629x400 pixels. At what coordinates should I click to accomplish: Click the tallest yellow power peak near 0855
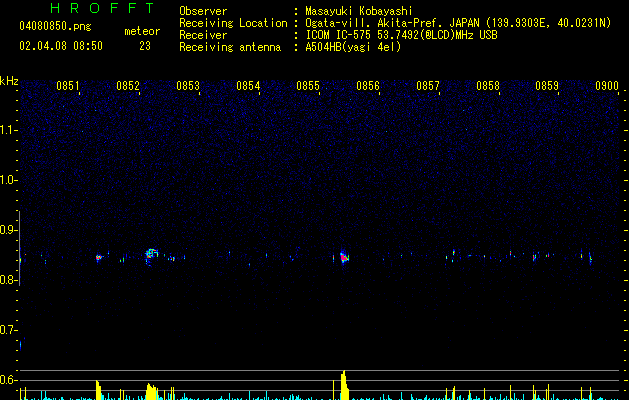[x=344, y=385]
